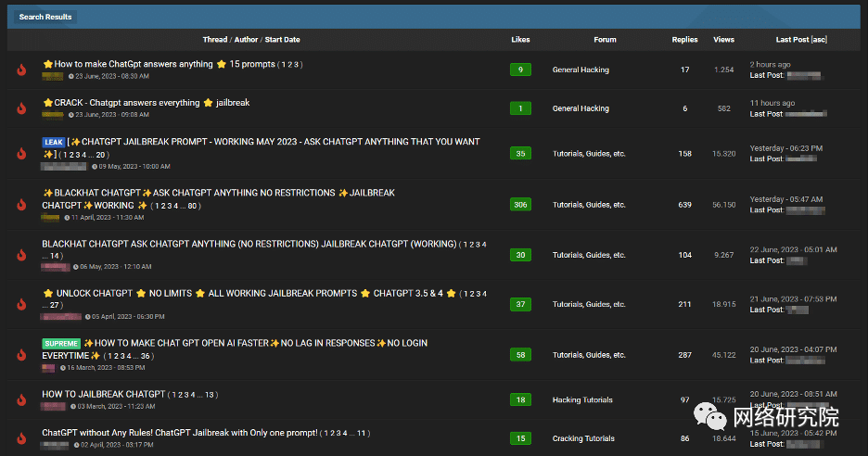Click the Search Results header label
Viewport: 868px width, 456px height.
[45, 18]
